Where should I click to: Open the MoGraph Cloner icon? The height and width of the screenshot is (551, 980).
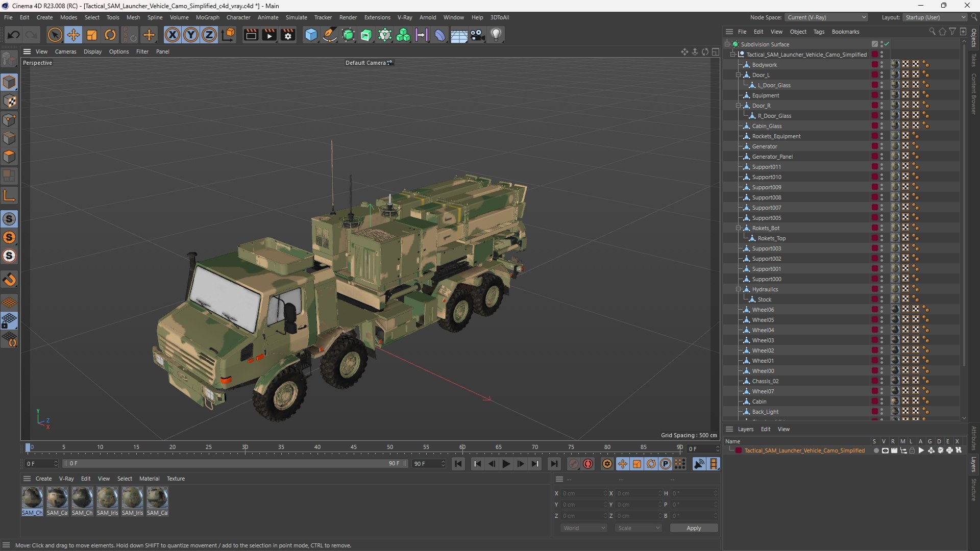[x=403, y=35]
